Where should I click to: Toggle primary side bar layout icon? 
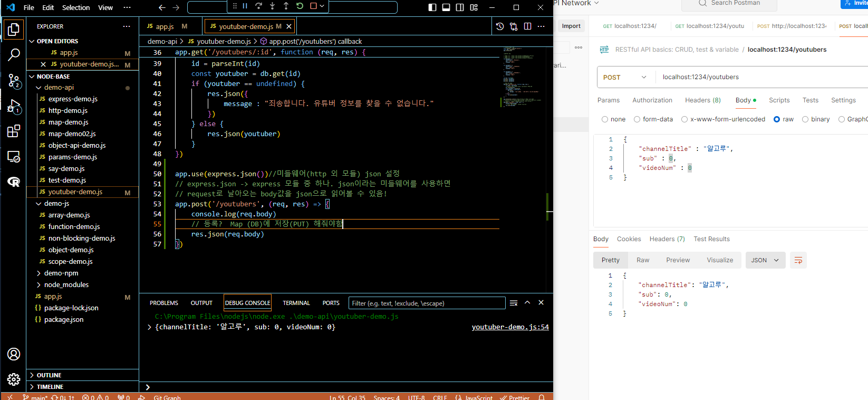[x=432, y=7]
